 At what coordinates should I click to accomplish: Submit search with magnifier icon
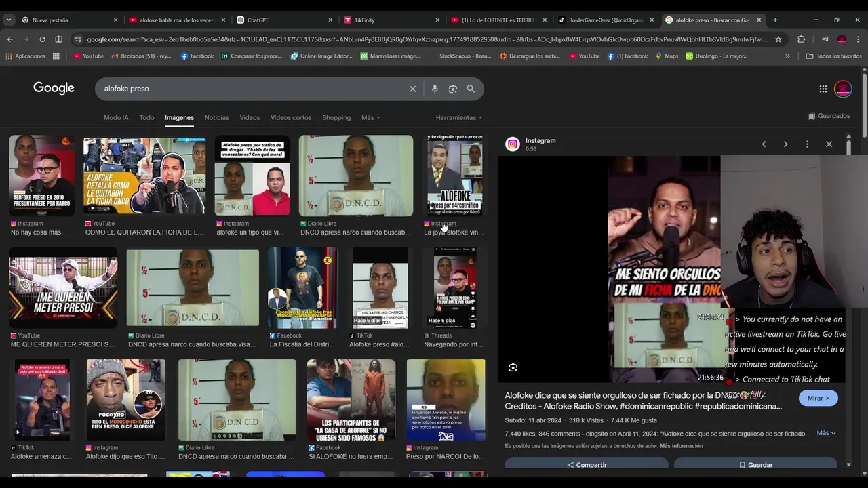pyautogui.click(x=471, y=89)
